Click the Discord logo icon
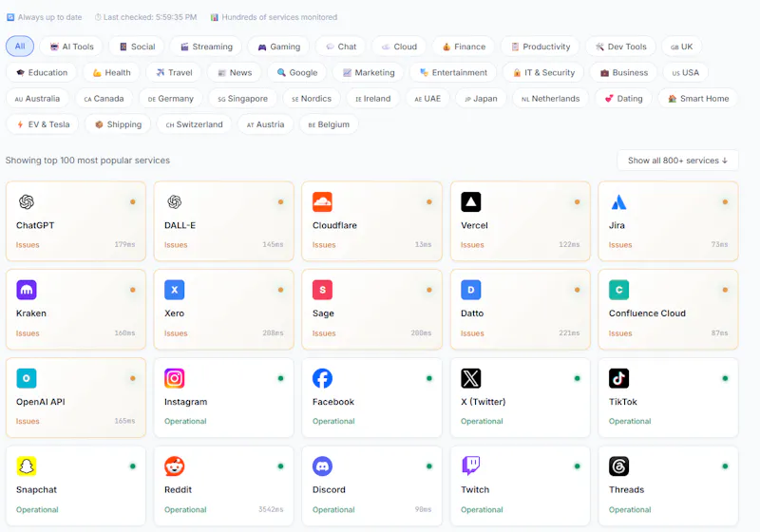The image size is (760, 532). [x=322, y=466]
